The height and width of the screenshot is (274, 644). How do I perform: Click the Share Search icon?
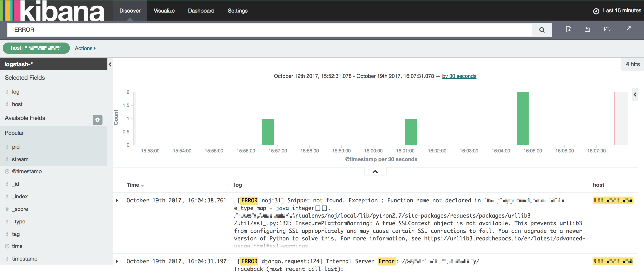627,29
